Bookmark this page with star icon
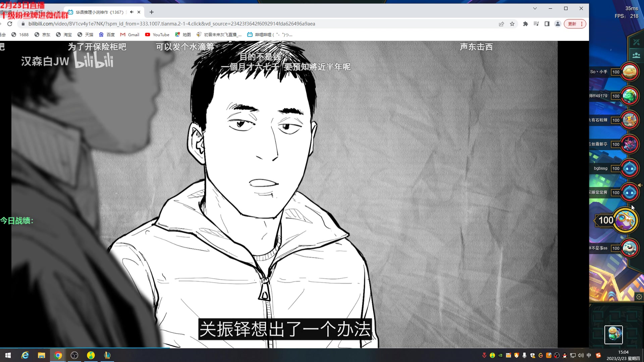This screenshot has height=362, width=644. coord(512,24)
